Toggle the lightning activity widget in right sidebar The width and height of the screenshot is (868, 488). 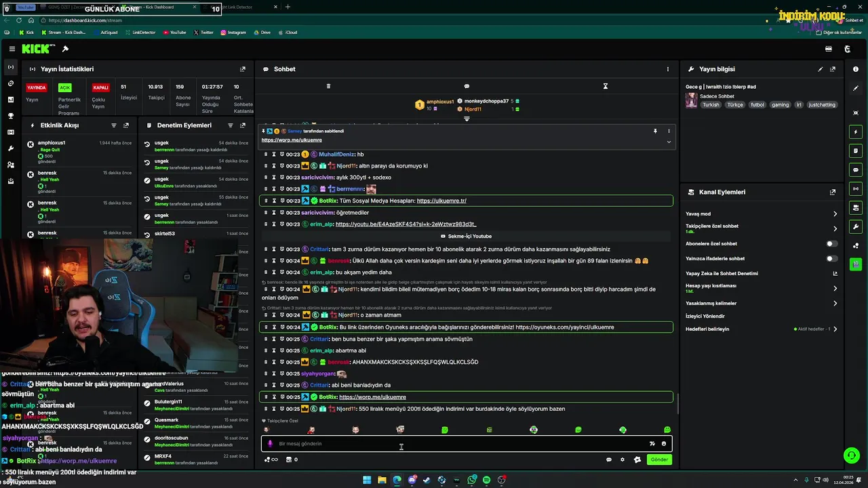click(x=856, y=131)
